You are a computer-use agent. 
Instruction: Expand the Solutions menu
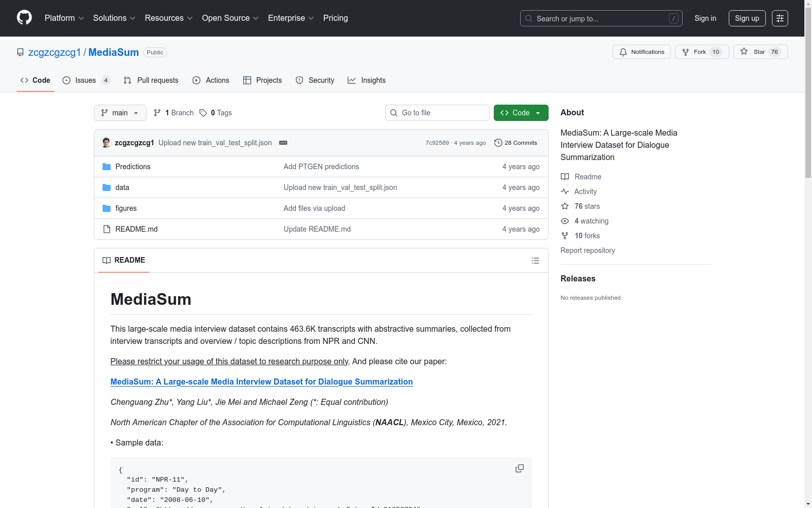pos(114,18)
